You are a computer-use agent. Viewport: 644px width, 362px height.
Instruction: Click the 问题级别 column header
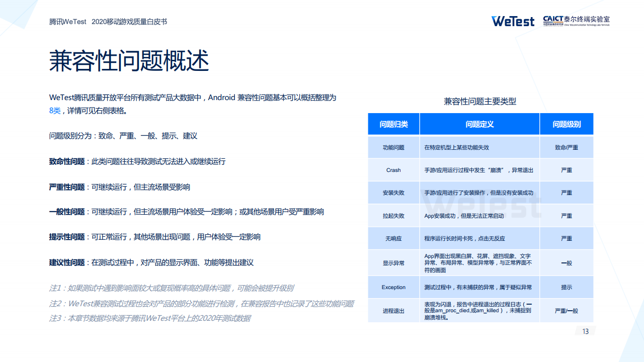[567, 124]
